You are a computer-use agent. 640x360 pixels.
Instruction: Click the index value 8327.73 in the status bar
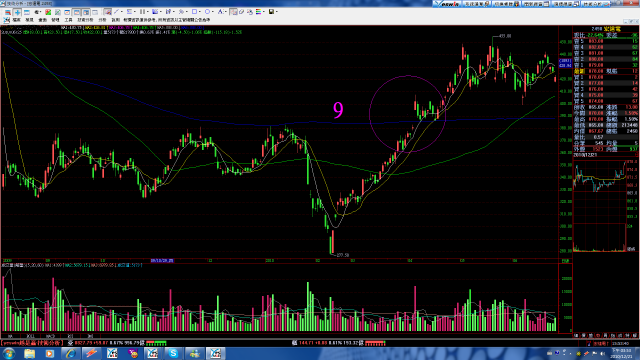pyautogui.click(x=84, y=343)
